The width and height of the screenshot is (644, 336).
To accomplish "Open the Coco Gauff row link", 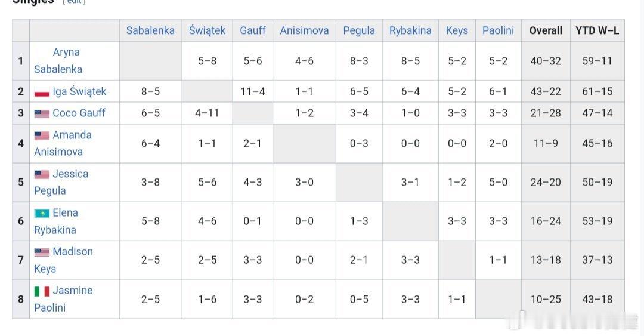I will (x=79, y=113).
